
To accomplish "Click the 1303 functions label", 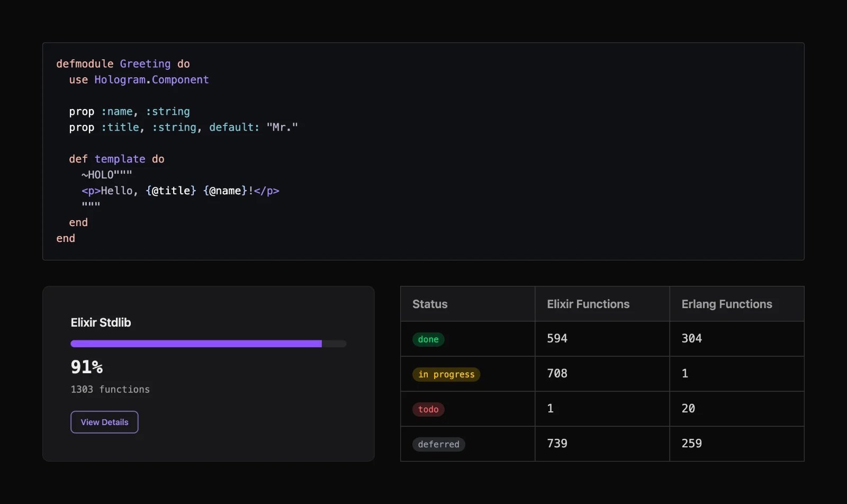I will click(110, 389).
